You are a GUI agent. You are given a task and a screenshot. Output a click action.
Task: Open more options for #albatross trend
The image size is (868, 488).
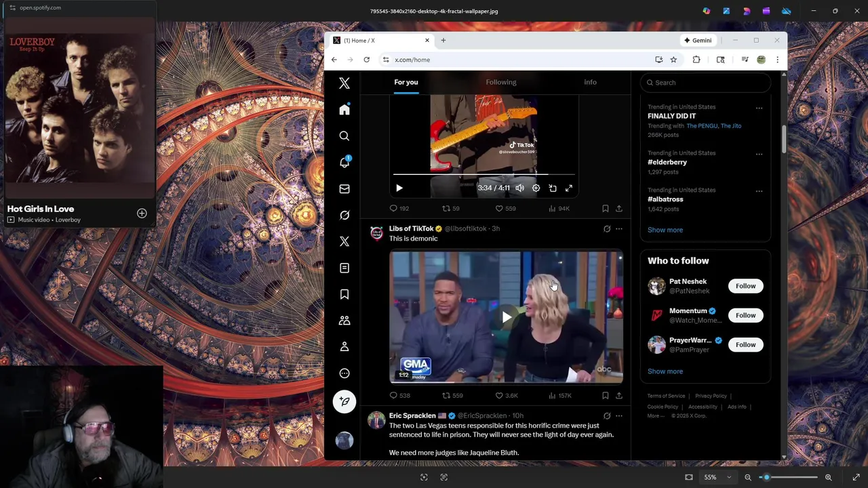(x=759, y=191)
